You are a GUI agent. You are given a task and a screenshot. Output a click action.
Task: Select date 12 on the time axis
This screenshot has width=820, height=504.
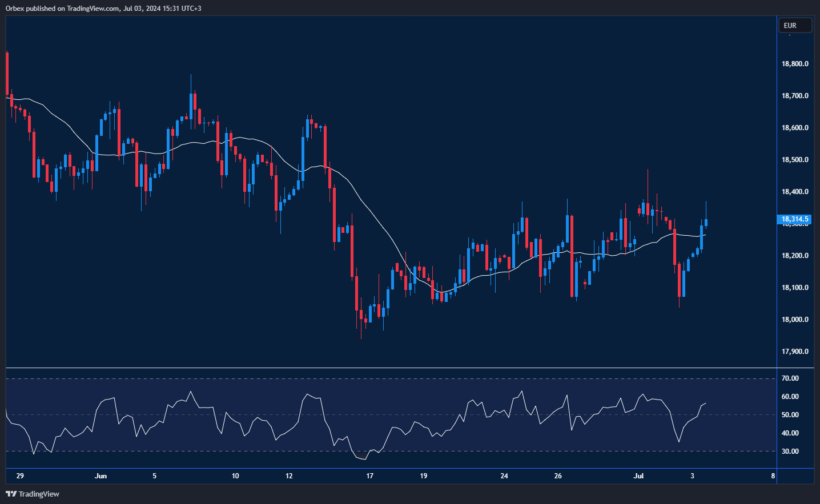tap(289, 476)
